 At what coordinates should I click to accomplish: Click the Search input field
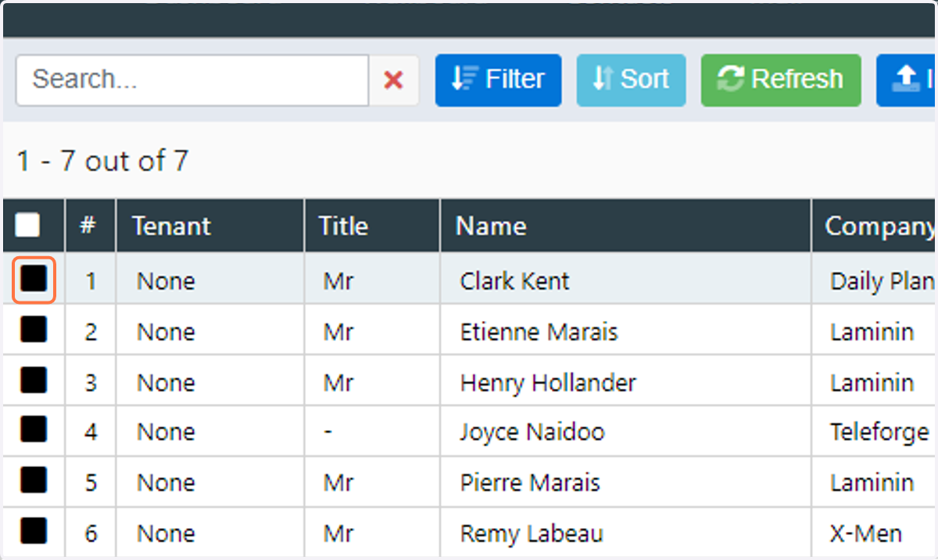[192, 80]
